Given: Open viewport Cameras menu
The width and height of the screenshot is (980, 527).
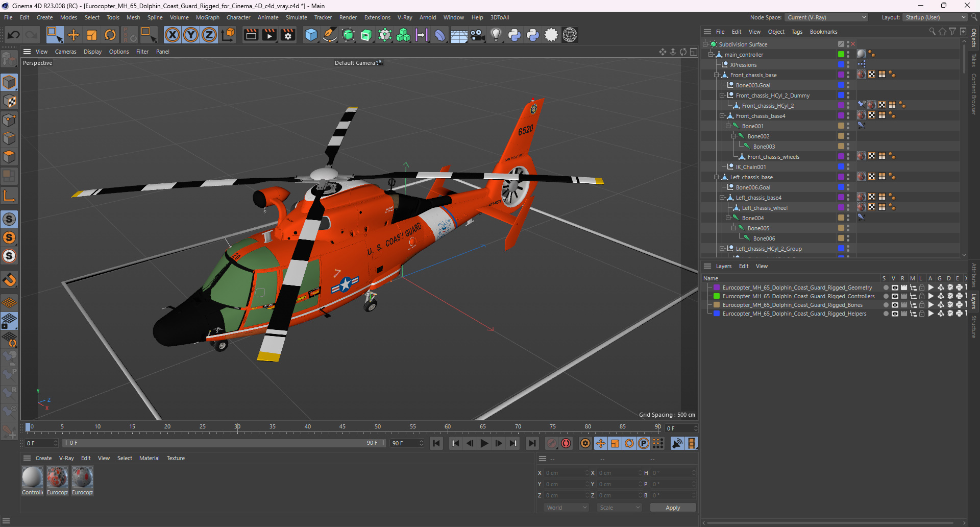Looking at the screenshot, I should 65,52.
